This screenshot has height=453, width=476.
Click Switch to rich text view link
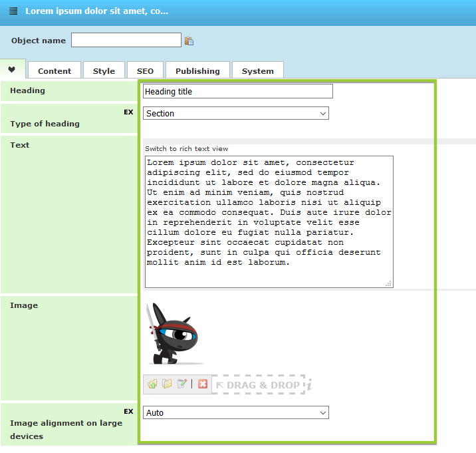(186, 149)
